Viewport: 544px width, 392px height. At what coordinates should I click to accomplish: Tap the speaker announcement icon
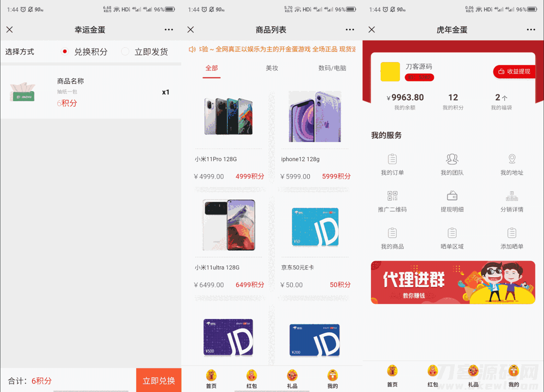pos(192,49)
